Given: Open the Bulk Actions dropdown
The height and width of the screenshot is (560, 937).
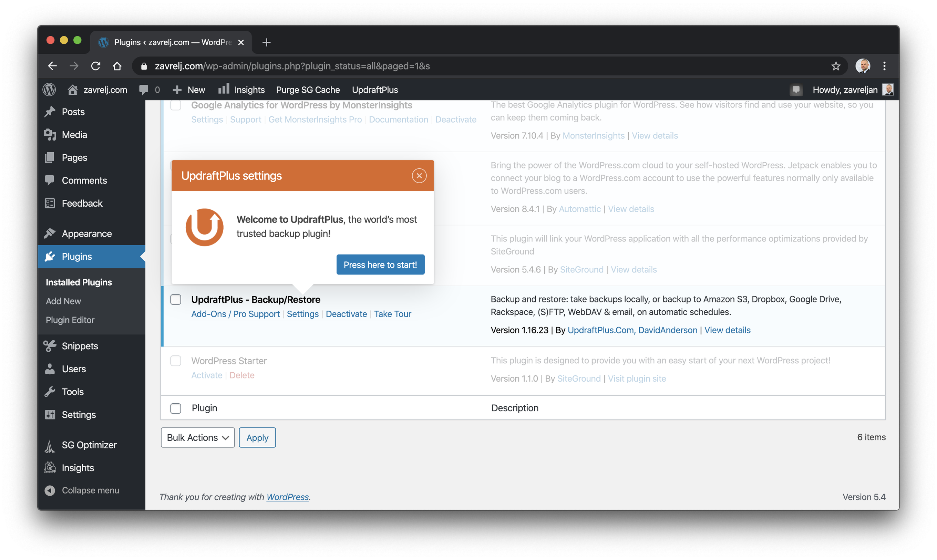Looking at the screenshot, I should click(198, 438).
